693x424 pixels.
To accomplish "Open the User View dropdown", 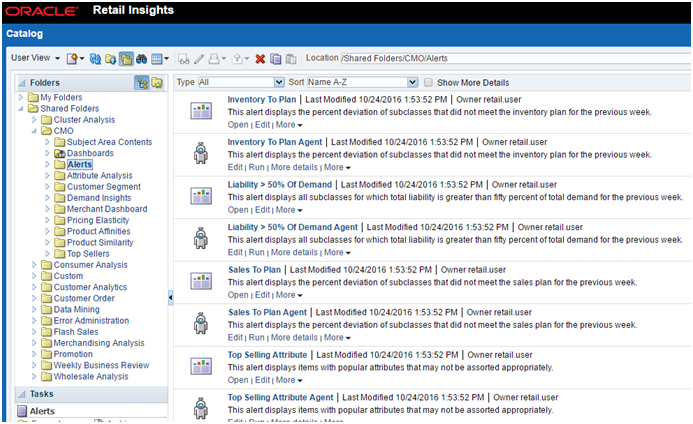I will 35,58.
